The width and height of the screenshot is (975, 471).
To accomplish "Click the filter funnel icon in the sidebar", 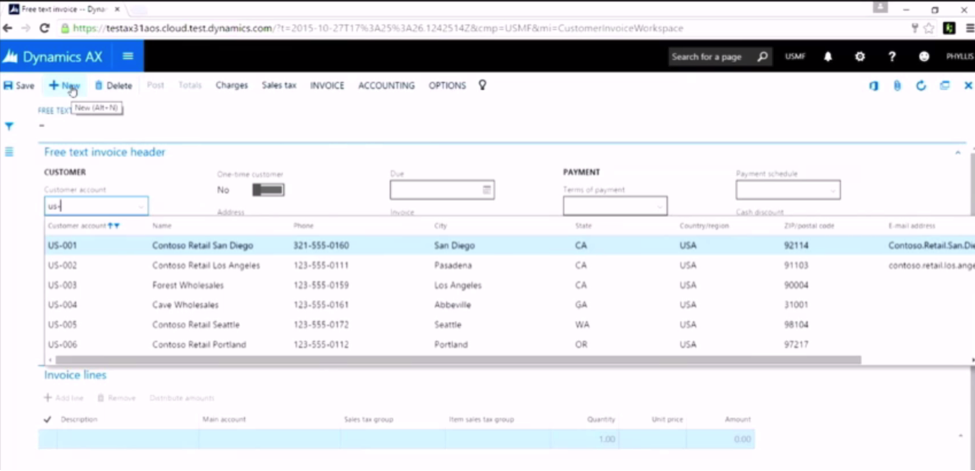I will pyautogui.click(x=9, y=126).
